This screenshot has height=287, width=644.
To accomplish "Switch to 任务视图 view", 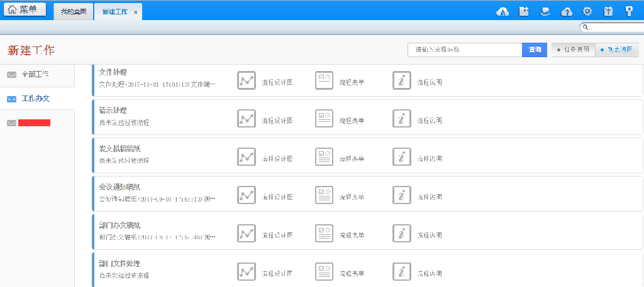I will click(572, 50).
